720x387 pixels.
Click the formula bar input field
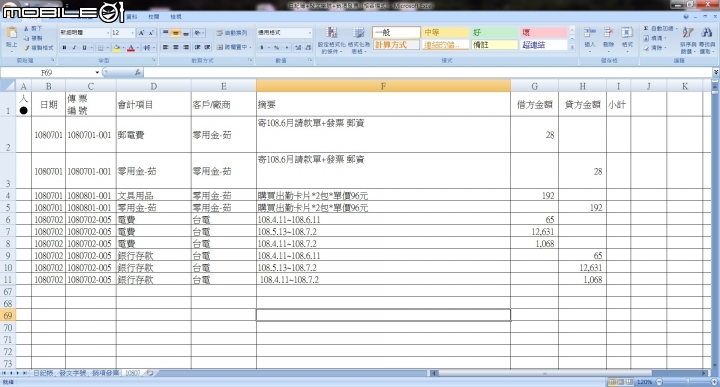pyautogui.click(x=428, y=73)
